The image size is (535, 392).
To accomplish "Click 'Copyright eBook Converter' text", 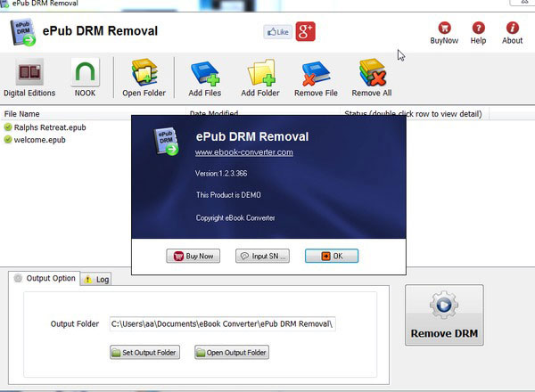I will pyautogui.click(x=235, y=217).
